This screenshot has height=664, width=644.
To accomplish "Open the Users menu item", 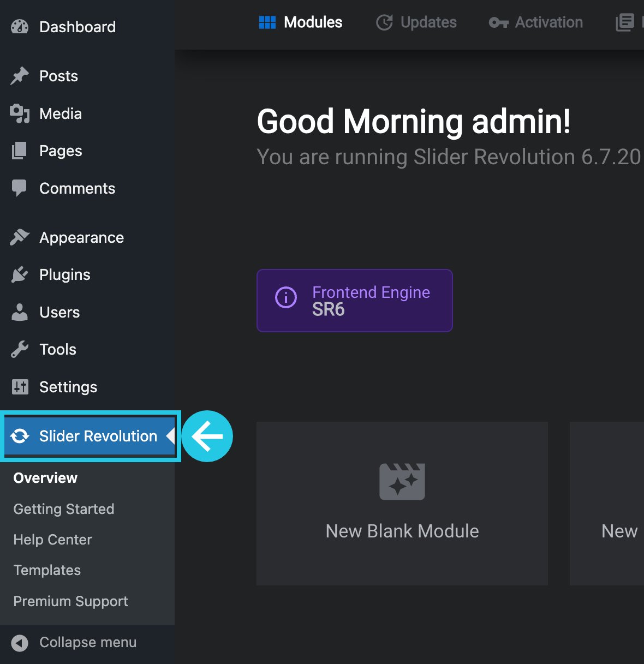I will [87, 312].
